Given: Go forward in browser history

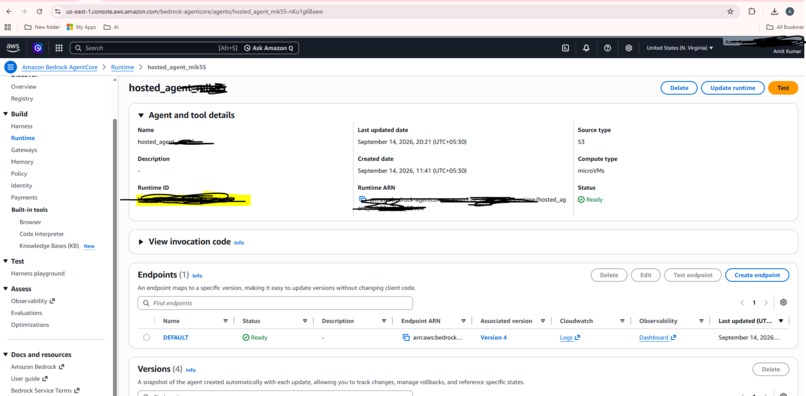Looking at the screenshot, I should (x=24, y=11).
